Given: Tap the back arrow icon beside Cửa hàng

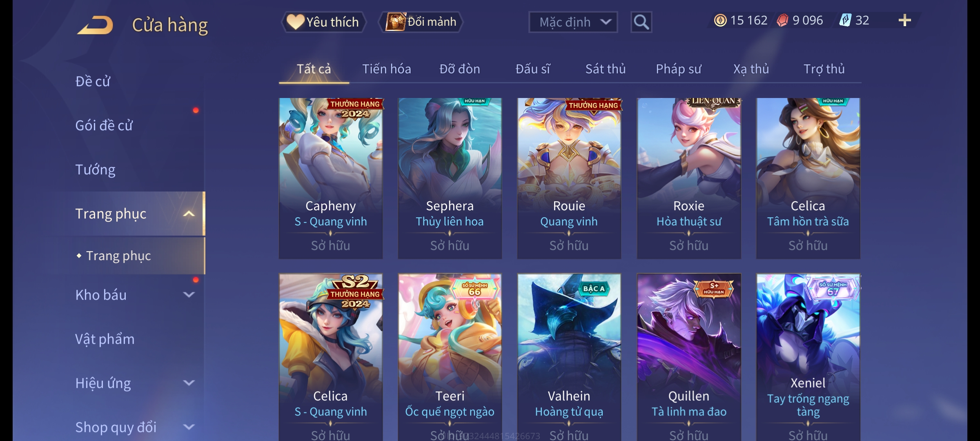Looking at the screenshot, I should (96, 25).
